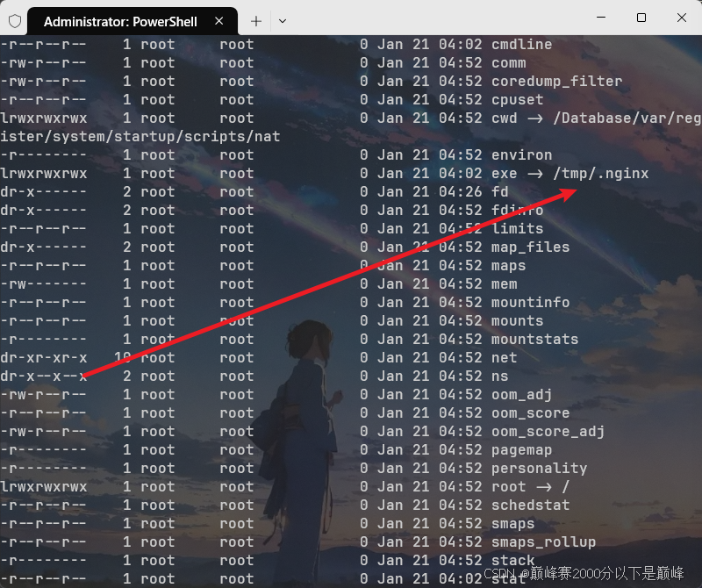Click the filename smaps_rollup

click(543, 541)
